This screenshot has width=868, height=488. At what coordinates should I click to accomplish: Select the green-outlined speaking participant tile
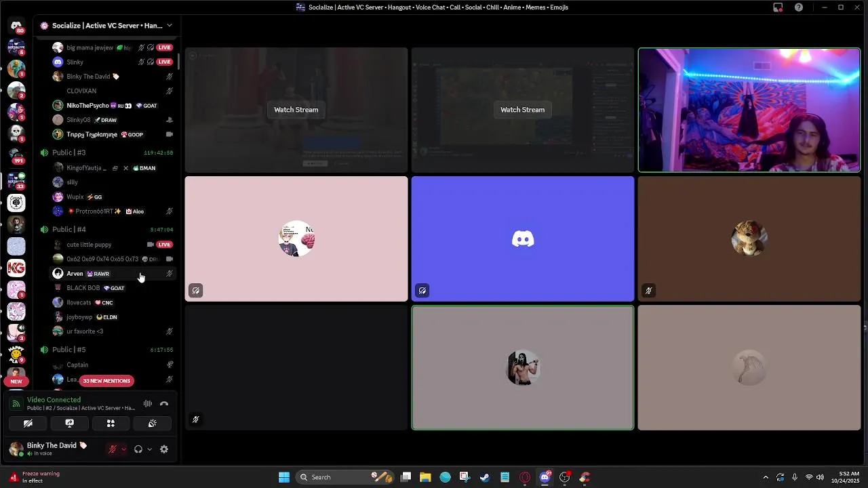(x=523, y=367)
